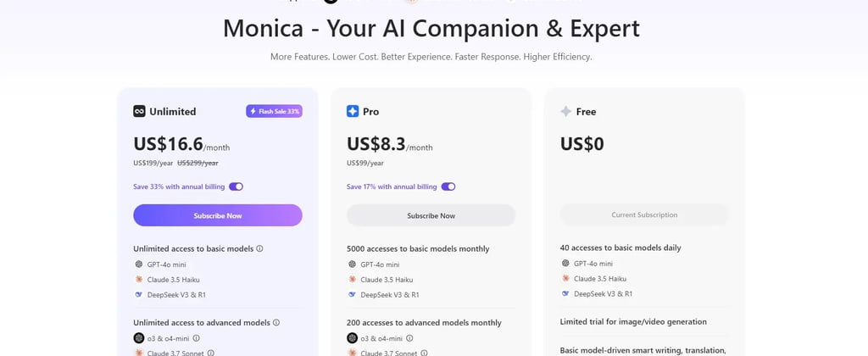The image size is (868, 356).
Task: Click the Flash Sale 33% badge
Action: [x=274, y=111]
